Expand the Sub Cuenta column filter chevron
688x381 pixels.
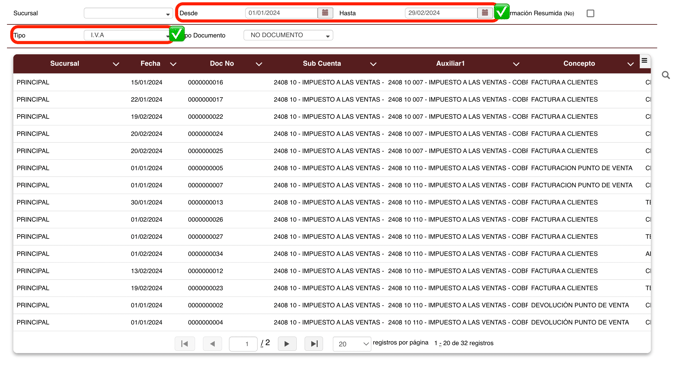point(373,64)
